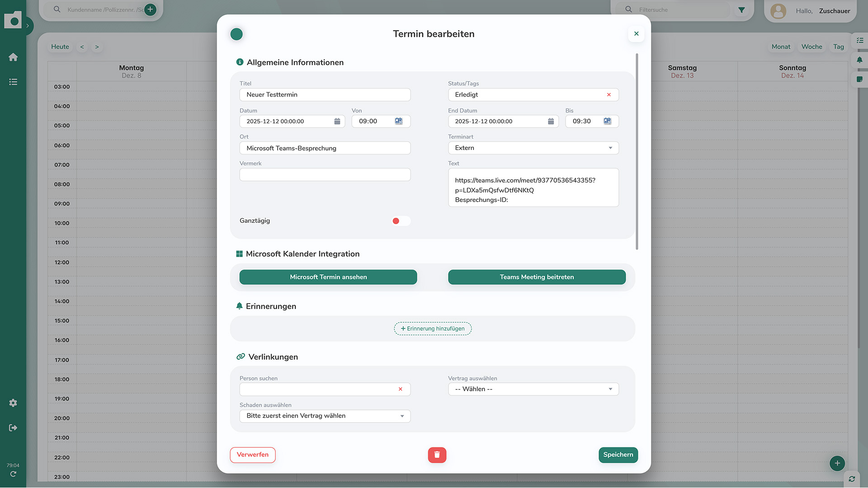Click the logout icon at sidebar bottom

[13, 427]
